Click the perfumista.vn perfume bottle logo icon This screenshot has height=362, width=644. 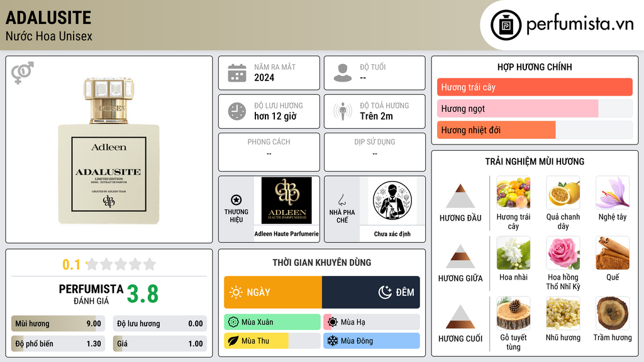[x=506, y=25]
